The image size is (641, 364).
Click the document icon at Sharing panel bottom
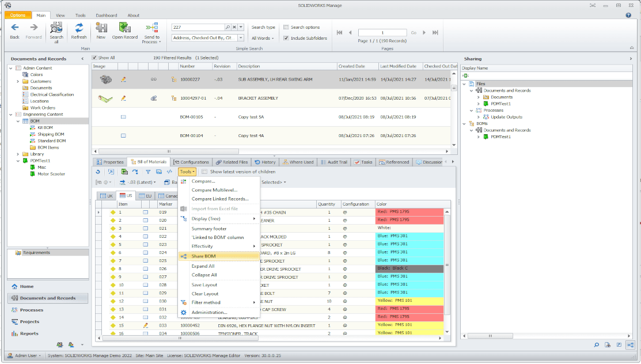(x=608, y=345)
